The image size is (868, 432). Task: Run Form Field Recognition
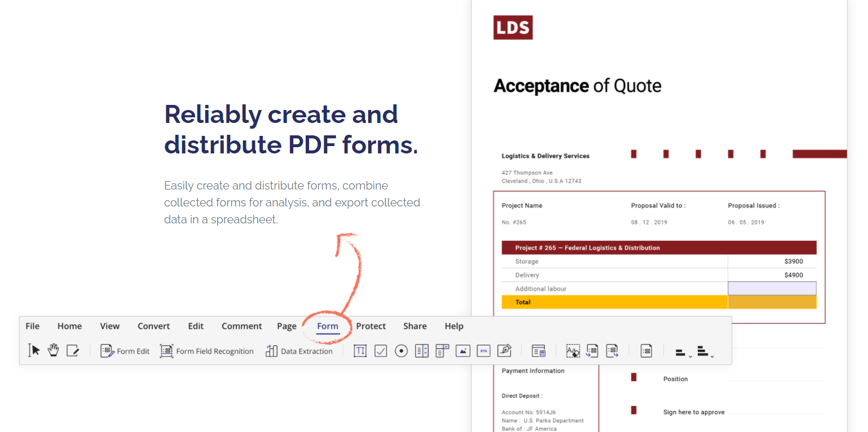point(206,351)
